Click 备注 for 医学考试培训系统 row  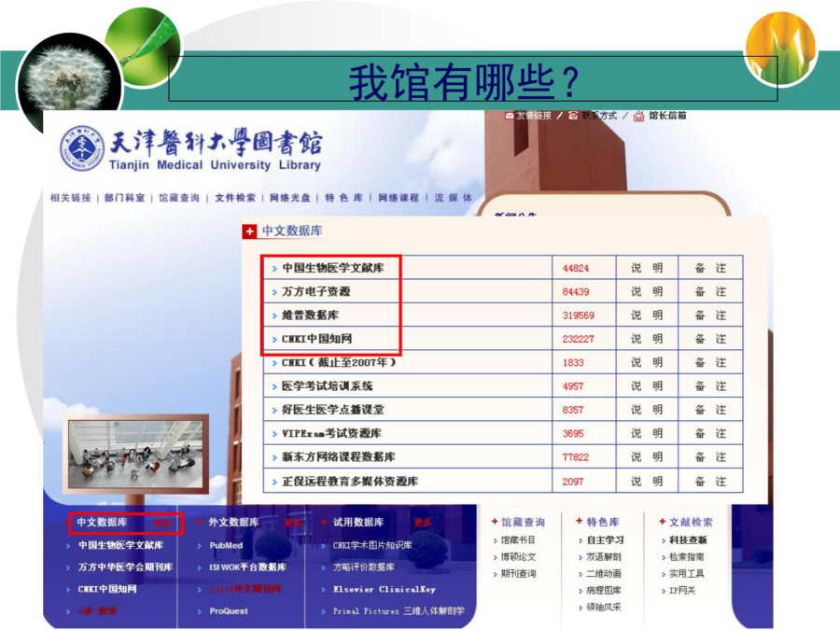tap(710, 386)
